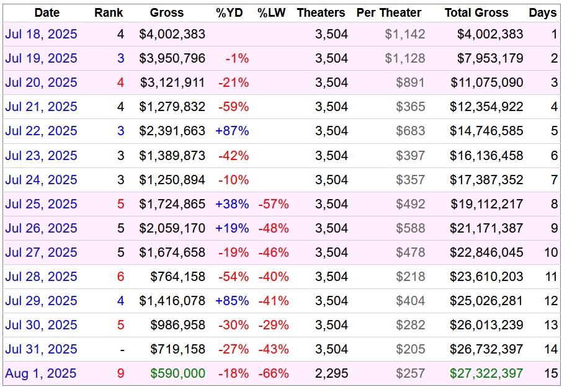Open the Jul 24, 2025 date link
Screen dimensions: 567x392
(x=41, y=180)
